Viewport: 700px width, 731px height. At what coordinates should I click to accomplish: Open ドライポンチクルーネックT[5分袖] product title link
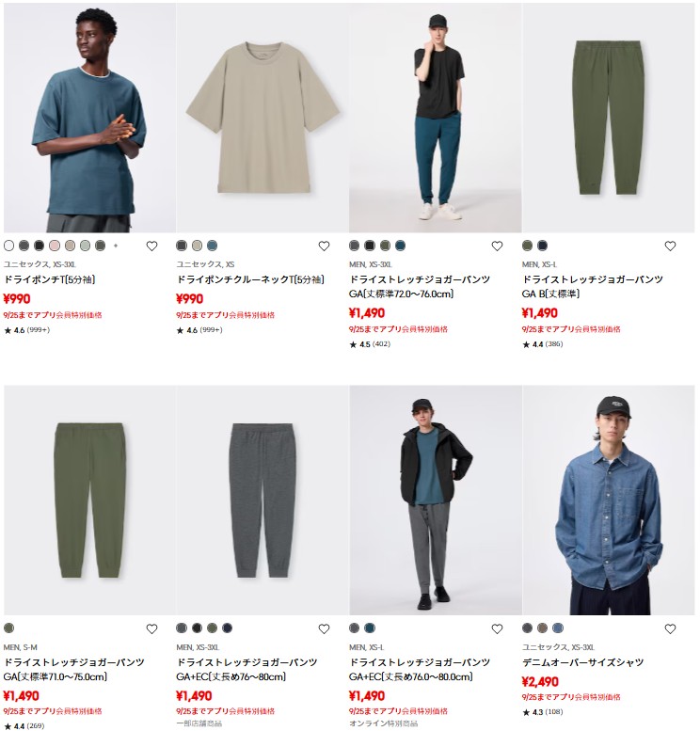click(x=250, y=279)
